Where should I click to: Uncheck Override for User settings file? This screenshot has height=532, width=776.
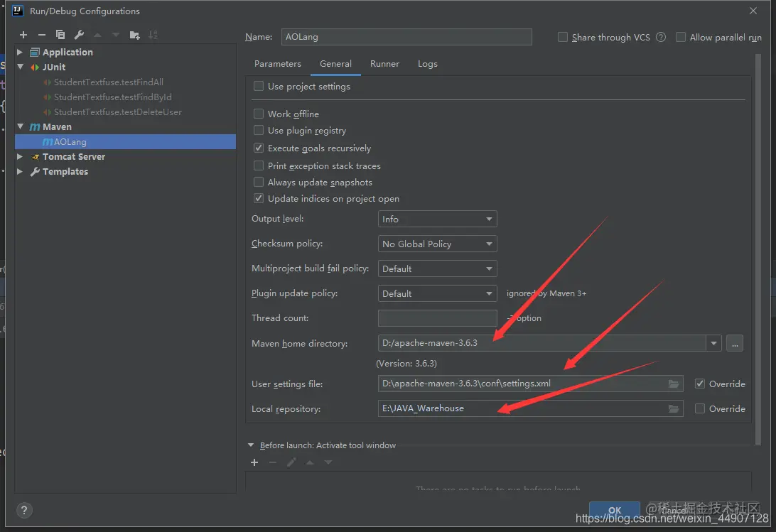[x=700, y=384]
